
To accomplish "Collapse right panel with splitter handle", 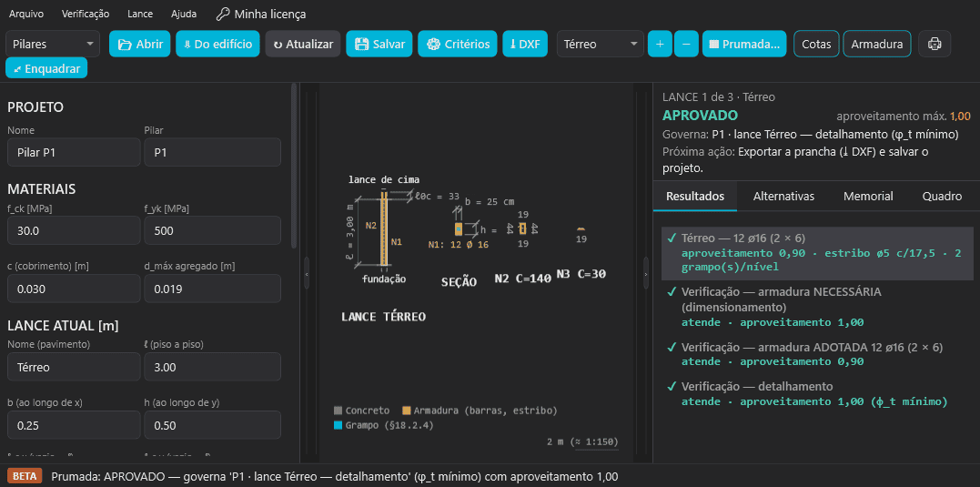I will pos(645,272).
